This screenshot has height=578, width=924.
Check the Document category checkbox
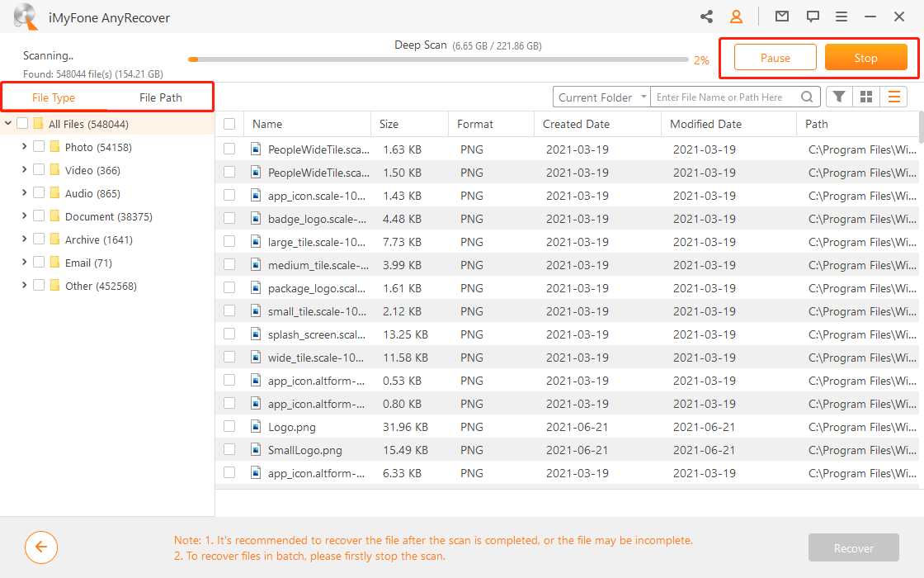39,216
